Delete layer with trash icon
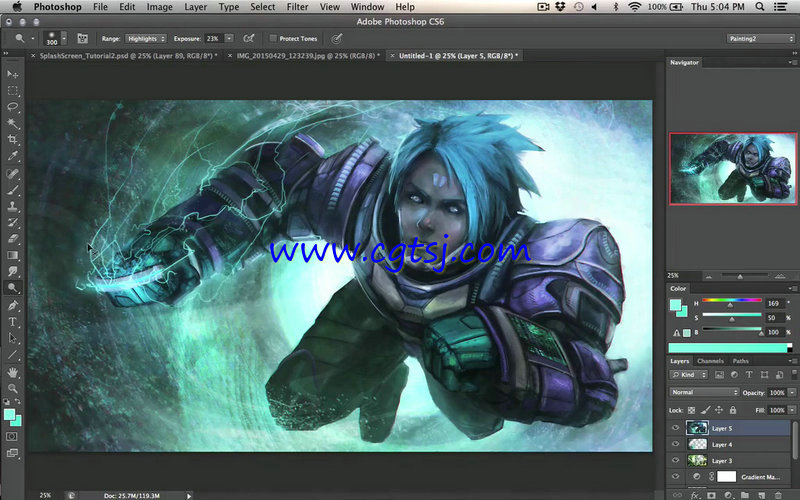 [778, 495]
